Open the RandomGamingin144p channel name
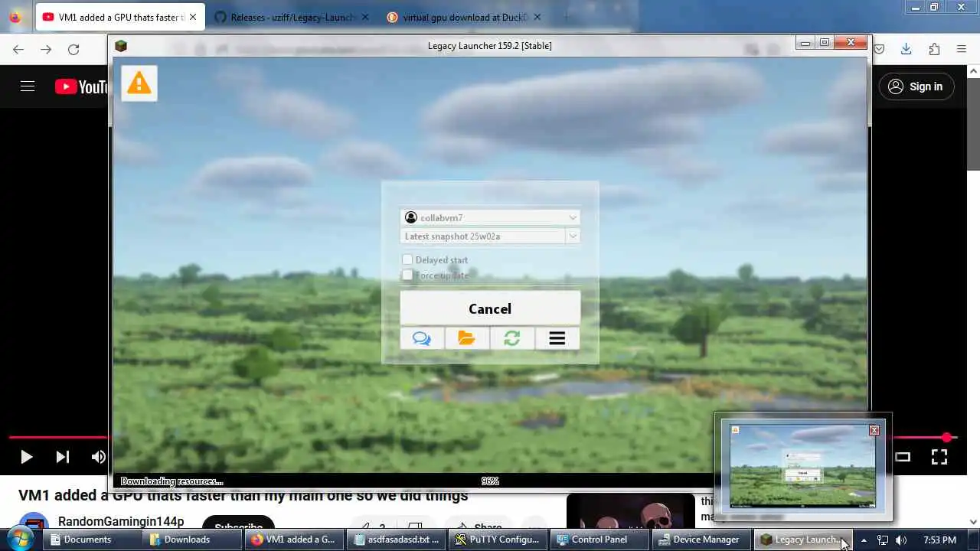The image size is (980, 551). (121, 521)
